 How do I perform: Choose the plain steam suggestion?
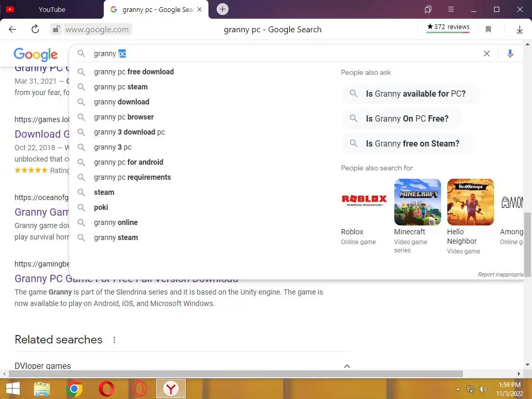104,192
